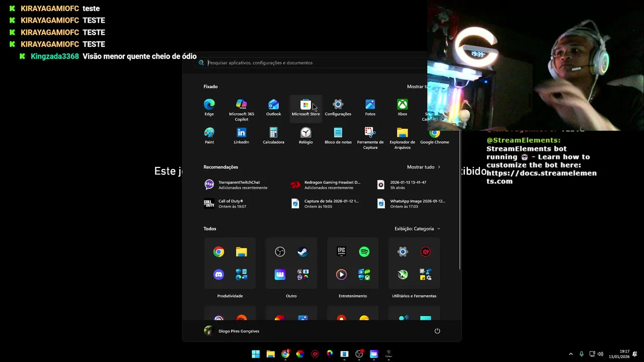This screenshot has height=362, width=644.
Task: Open File Explorer in Produtividade category
Action: tap(242, 252)
